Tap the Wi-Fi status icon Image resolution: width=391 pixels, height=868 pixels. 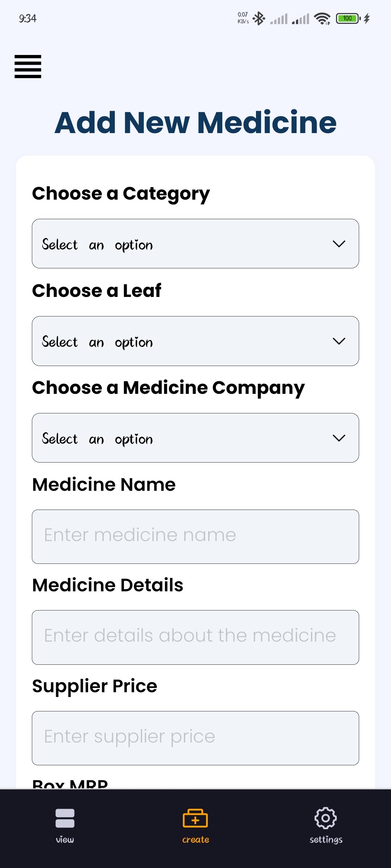[x=322, y=18]
